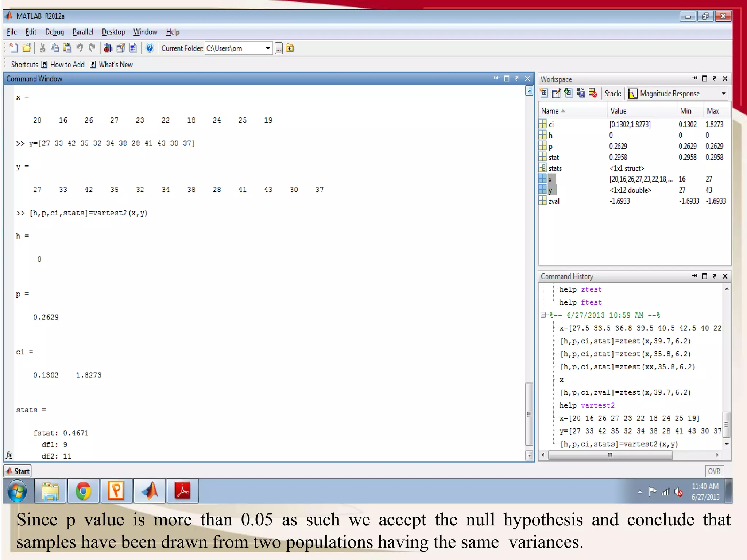This screenshot has width=747, height=560.
Task: Toggle the OVR overwrite mode indicator
Action: click(x=714, y=471)
